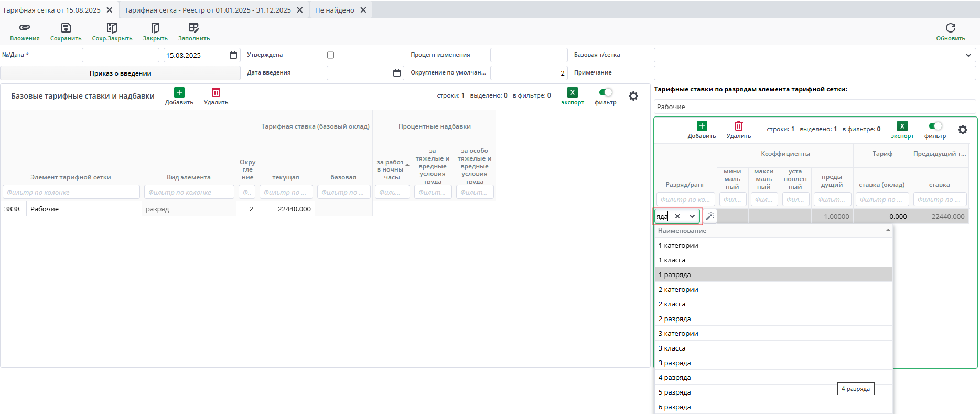Click filter field under Элемент тарифной сетки
This screenshot has height=414, width=980.
[71, 192]
